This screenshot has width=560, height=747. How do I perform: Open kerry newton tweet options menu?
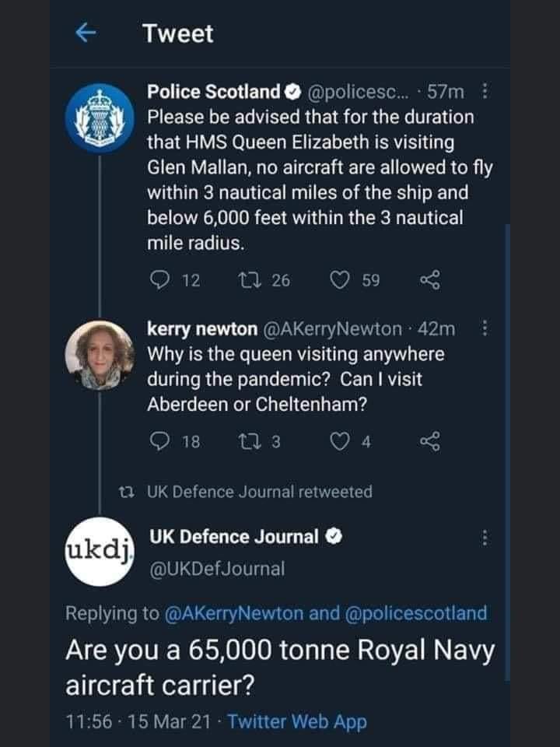(x=485, y=330)
